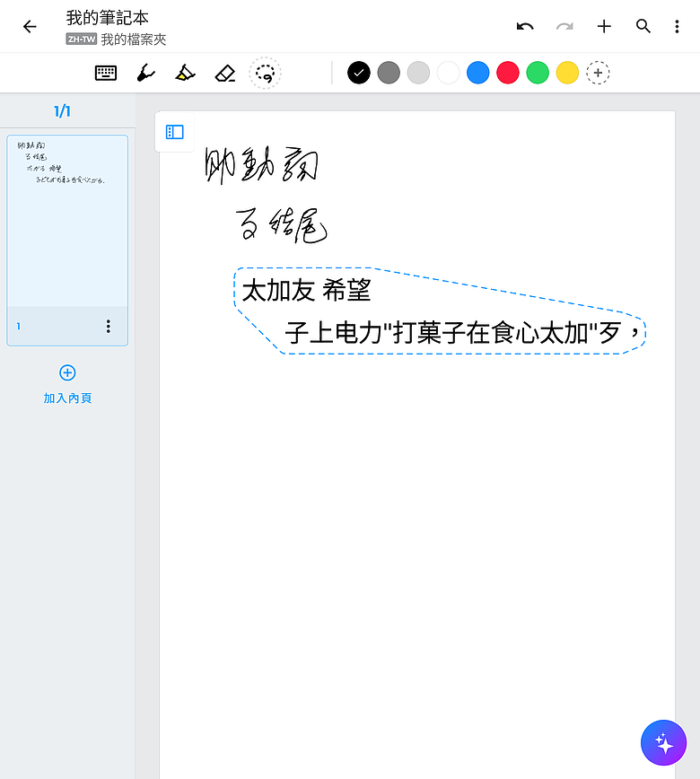Click the converted text 太加友 希望
The width and height of the screenshot is (700, 779).
(306, 290)
